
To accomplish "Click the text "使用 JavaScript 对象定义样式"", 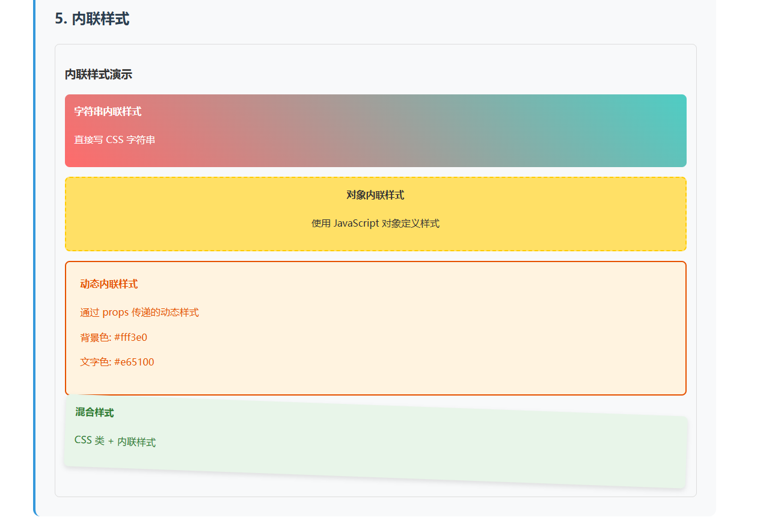I will tap(375, 223).
